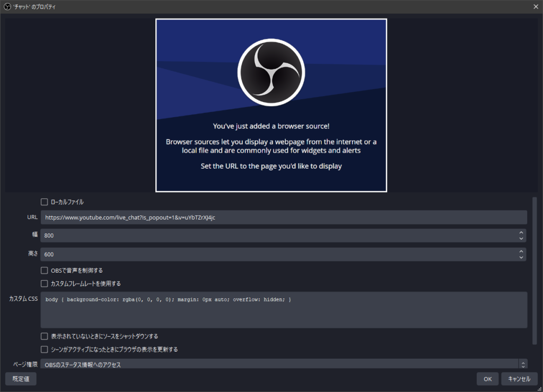
Task: Enable the ローカルファイル checkbox
Action: click(45, 202)
